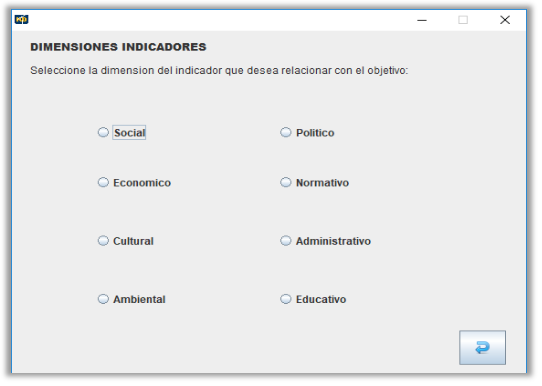
Task: Click the word 'Economico' label text
Action: (142, 183)
